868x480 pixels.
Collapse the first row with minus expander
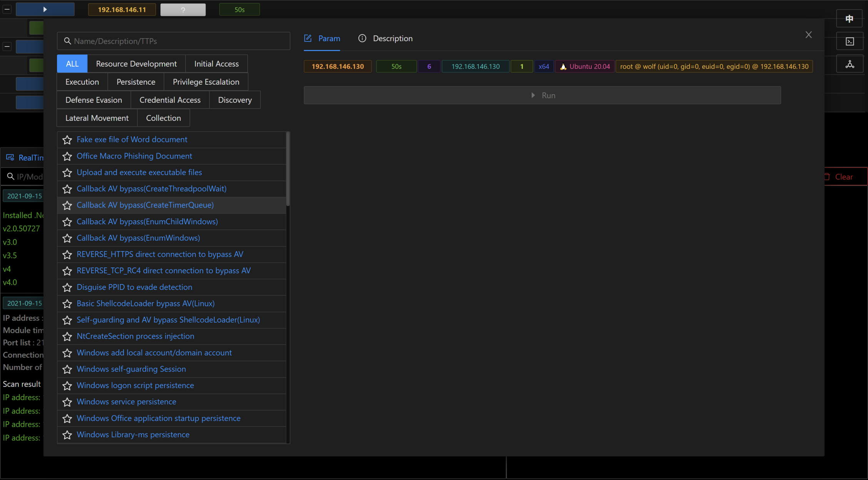pos(7,9)
